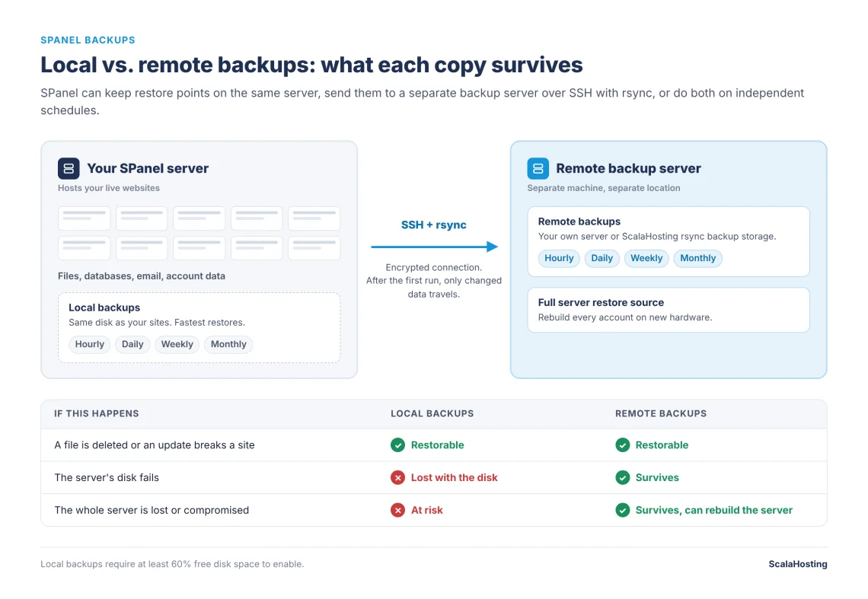868x599 pixels.
Task: Click the Survives, can rebuild the server text
Action: [x=714, y=510]
